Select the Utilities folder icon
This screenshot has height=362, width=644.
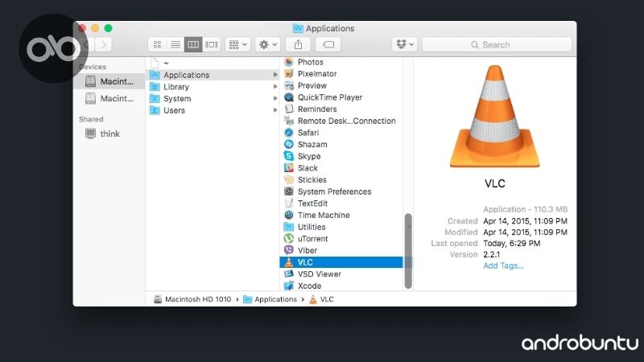[289, 227]
